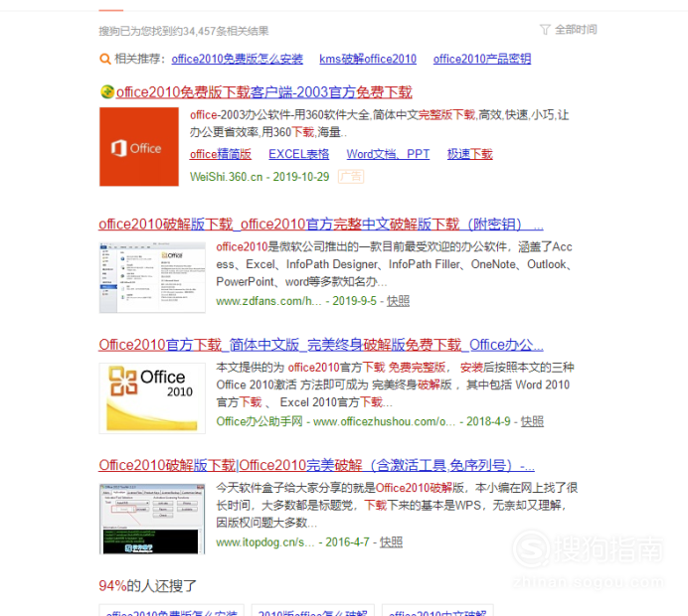This screenshot has height=616, width=688.
Task: Click the www.zdfans.com result URL
Action: tap(268, 301)
